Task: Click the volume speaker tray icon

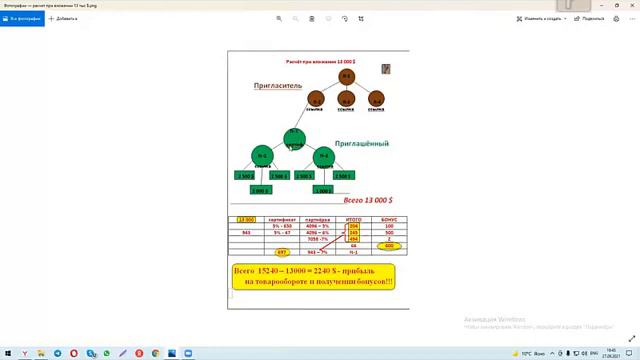Action: [584, 353]
